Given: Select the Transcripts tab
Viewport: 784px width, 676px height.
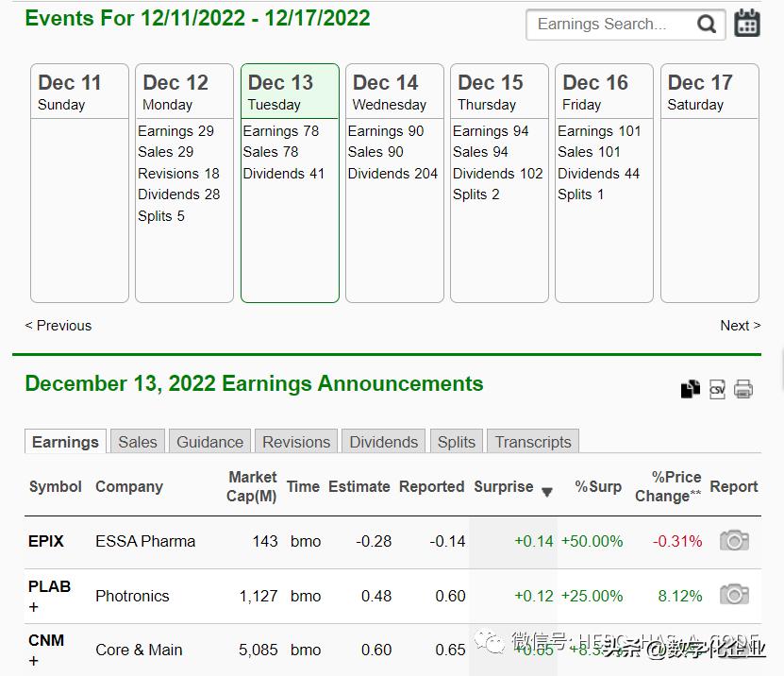Looking at the screenshot, I should pos(533,442).
